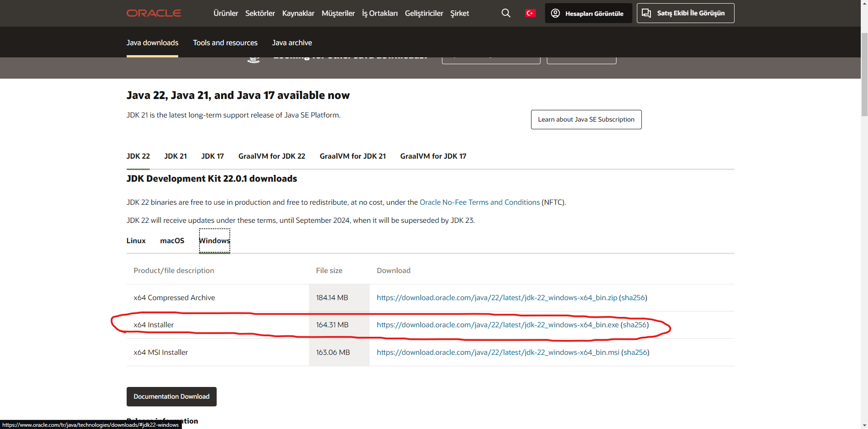This screenshot has height=429, width=868.
Task: Open the Ürünler menu
Action: 226,13
